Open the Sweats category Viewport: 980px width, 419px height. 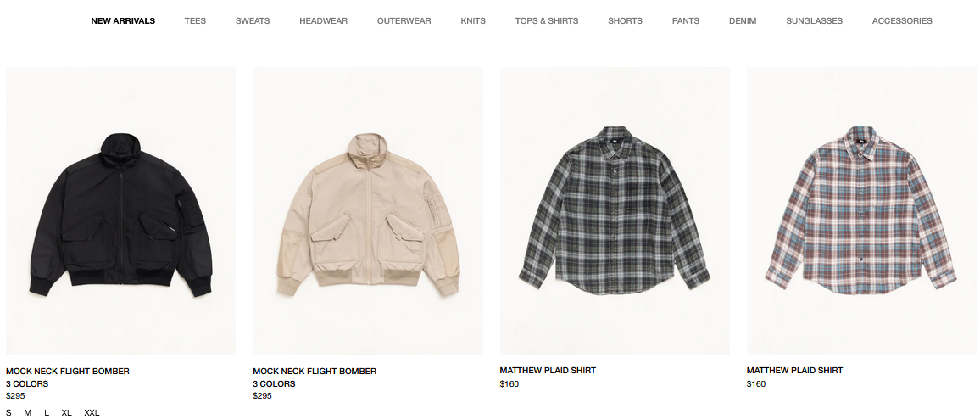click(253, 20)
